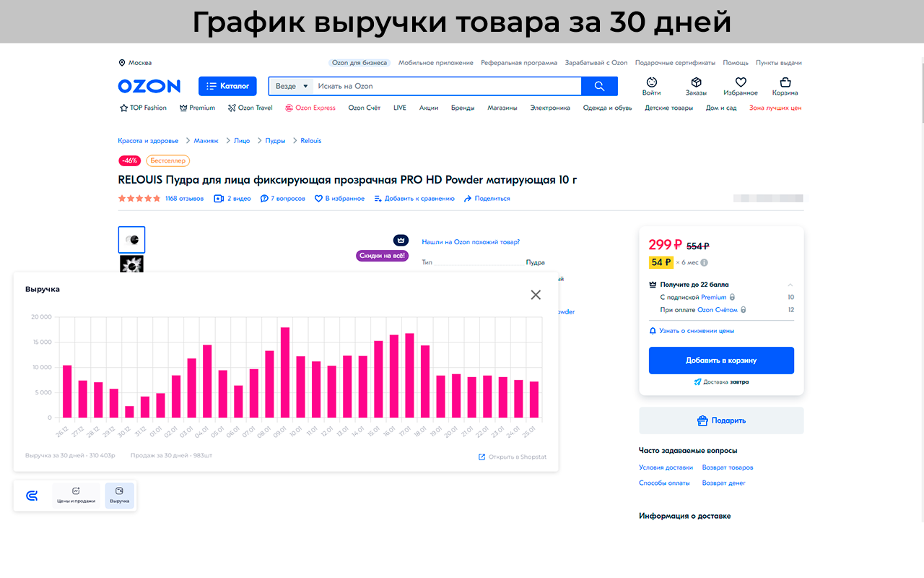Click the magnifier search button

pos(599,86)
